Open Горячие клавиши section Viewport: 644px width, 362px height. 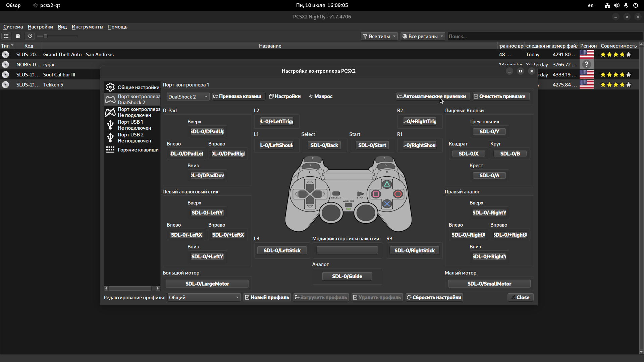tap(132, 149)
